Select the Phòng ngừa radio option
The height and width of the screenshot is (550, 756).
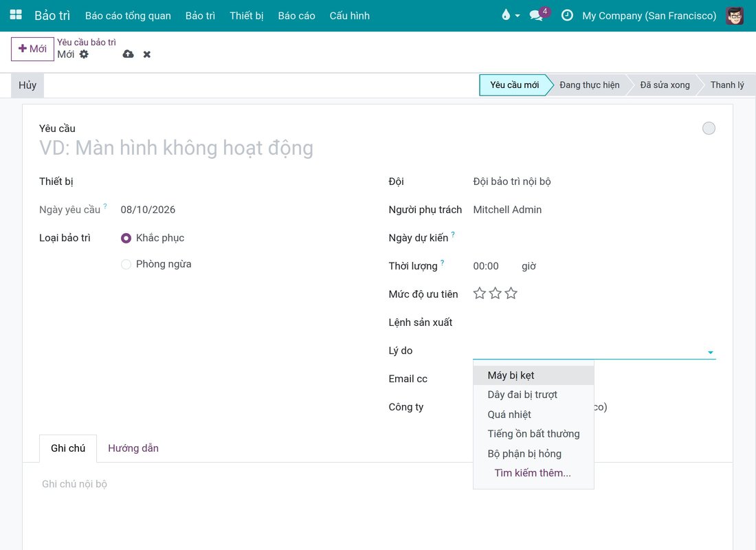click(126, 264)
